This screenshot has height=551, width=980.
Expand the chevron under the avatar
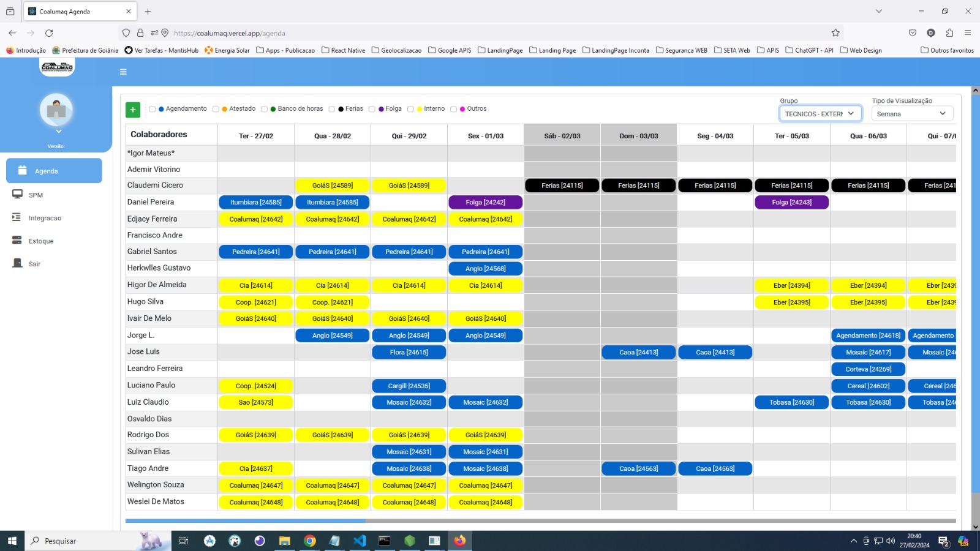pos(59,131)
